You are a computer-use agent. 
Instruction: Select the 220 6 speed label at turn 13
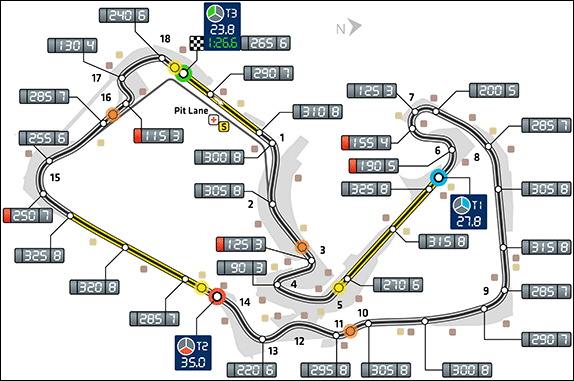coord(252,370)
